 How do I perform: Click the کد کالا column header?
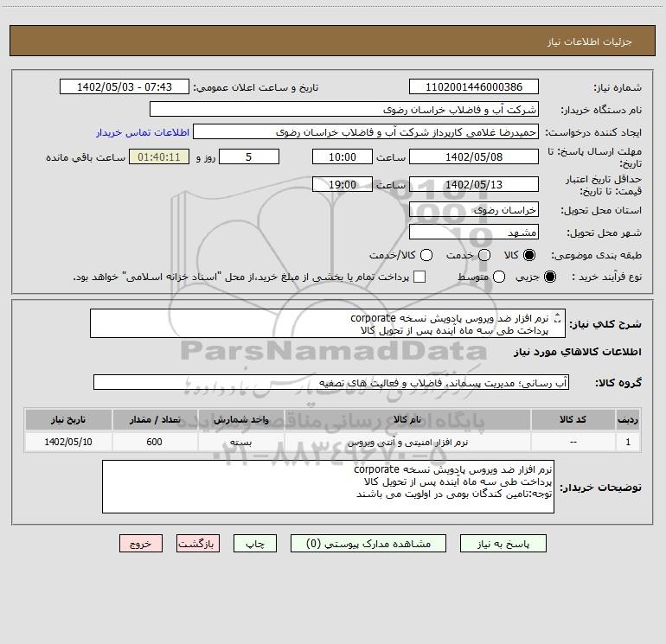coord(573,419)
